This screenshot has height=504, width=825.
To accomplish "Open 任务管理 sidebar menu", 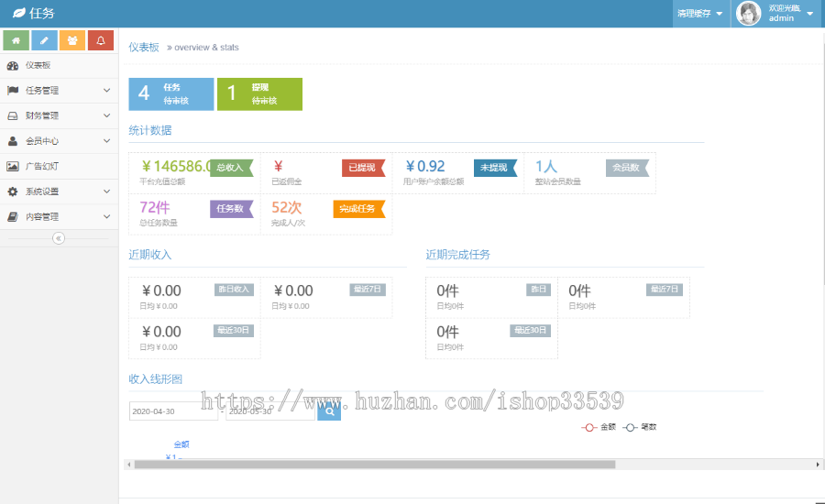I will (x=59, y=91).
